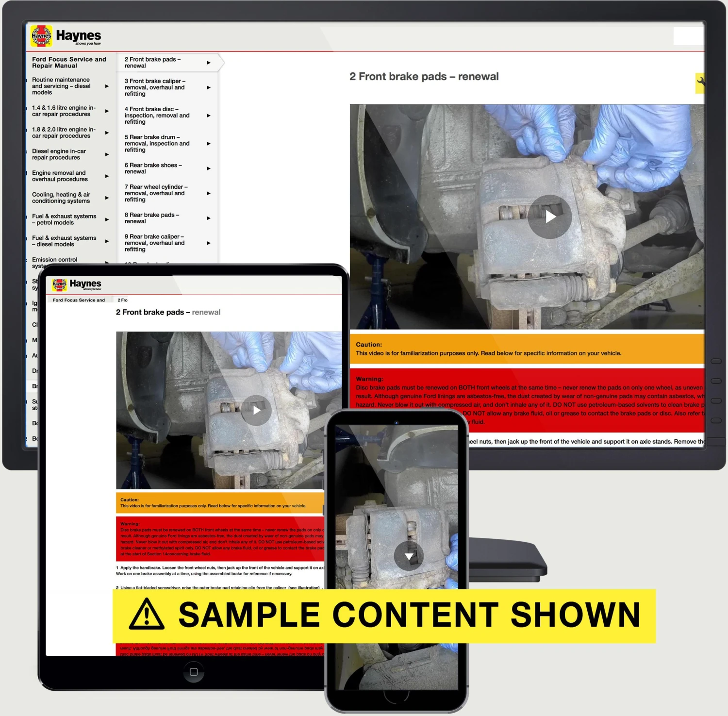Viewport: 728px width, 716px height.
Task: Play the brake pads video on monitor
Action: click(x=549, y=216)
